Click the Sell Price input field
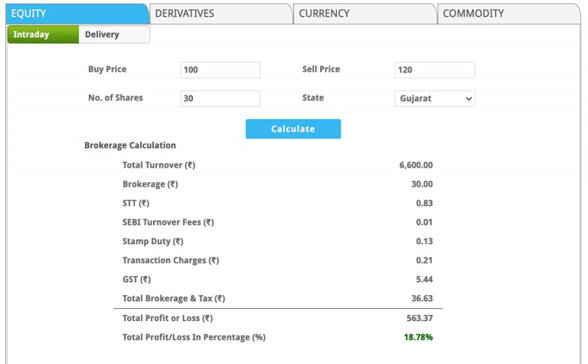This screenshot has height=364, width=588. click(435, 70)
